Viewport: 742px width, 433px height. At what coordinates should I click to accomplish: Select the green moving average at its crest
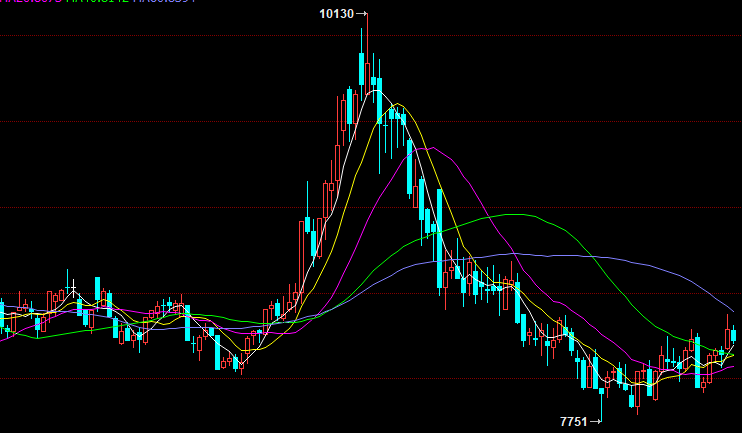coord(517,214)
